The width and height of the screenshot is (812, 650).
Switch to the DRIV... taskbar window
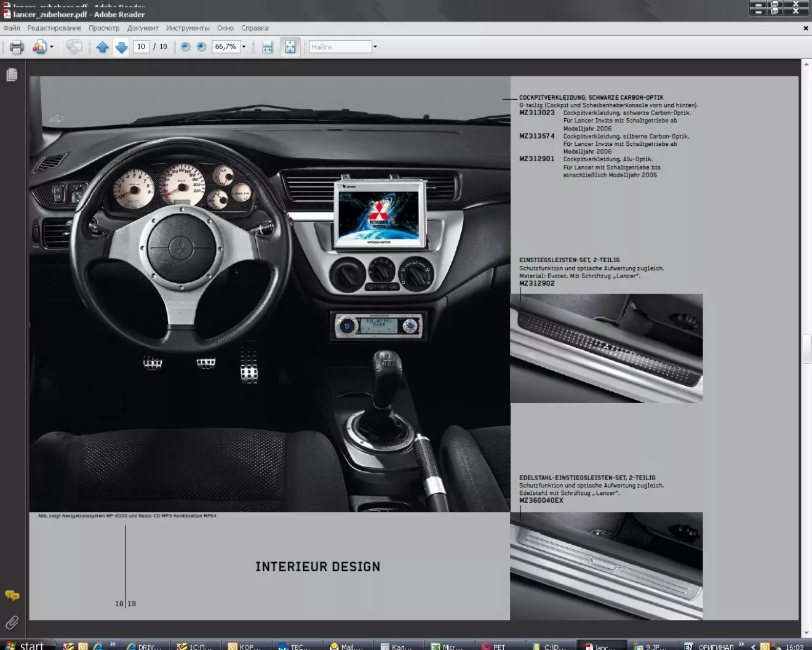click(x=144, y=646)
